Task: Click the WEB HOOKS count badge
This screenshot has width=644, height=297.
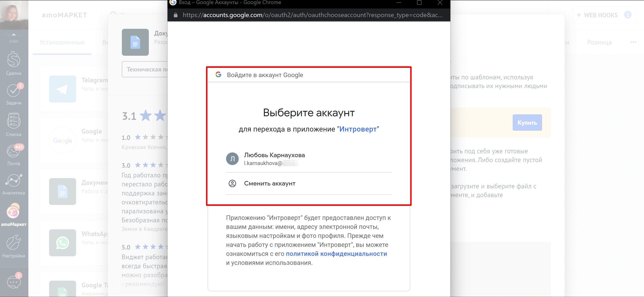Action: pyautogui.click(x=628, y=15)
